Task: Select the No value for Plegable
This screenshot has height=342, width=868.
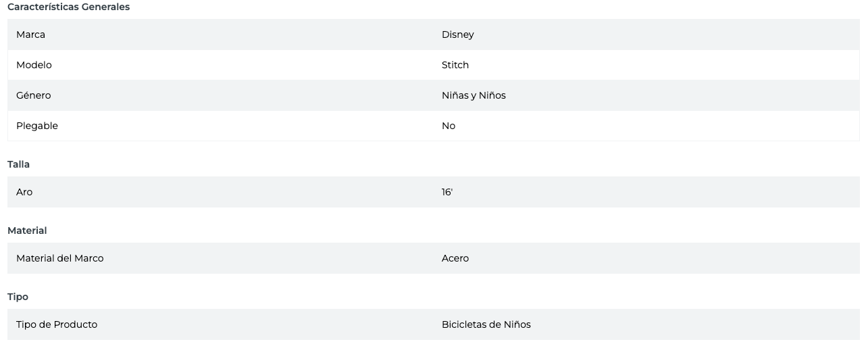Action: pyautogui.click(x=448, y=126)
